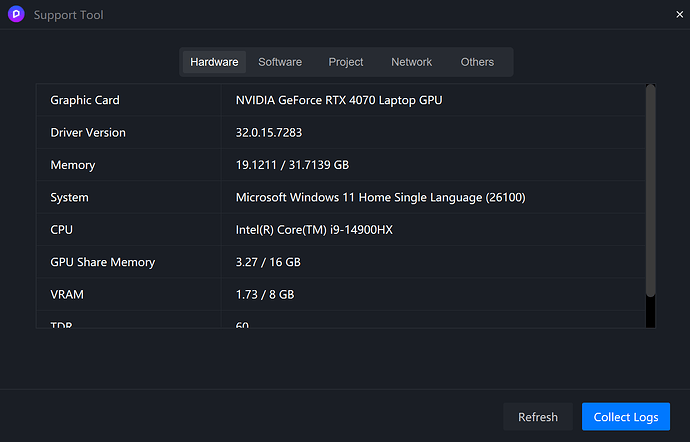This screenshot has height=442, width=690.
Task: Select the 1.73 / 8 GB value
Action: click(265, 295)
